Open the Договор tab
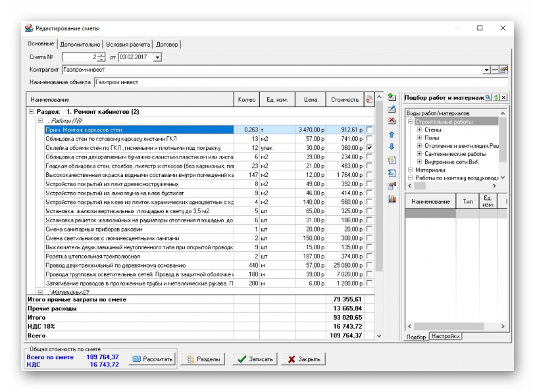 pos(167,44)
